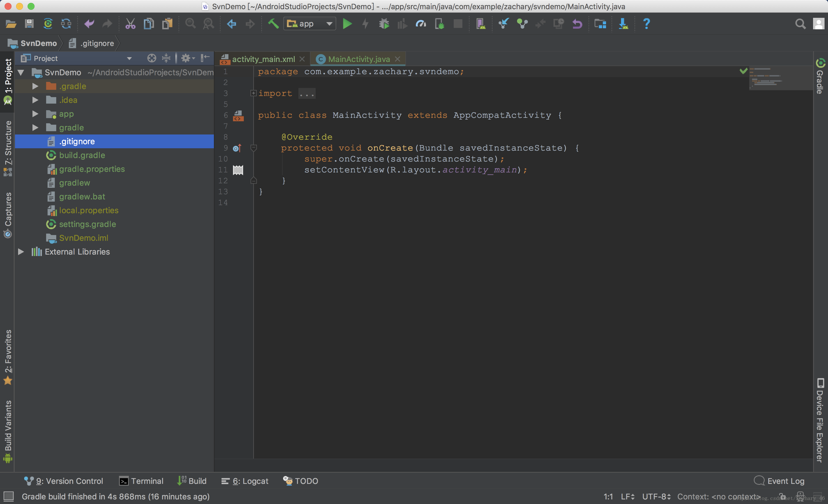This screenshot has width=828, height=504.
Task: Toggle tool window bars at bottom-left corner
Action: coord(8,496)
